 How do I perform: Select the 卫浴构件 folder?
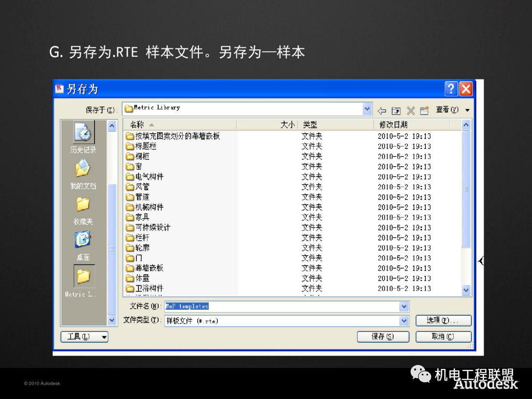tap(144, 289)
